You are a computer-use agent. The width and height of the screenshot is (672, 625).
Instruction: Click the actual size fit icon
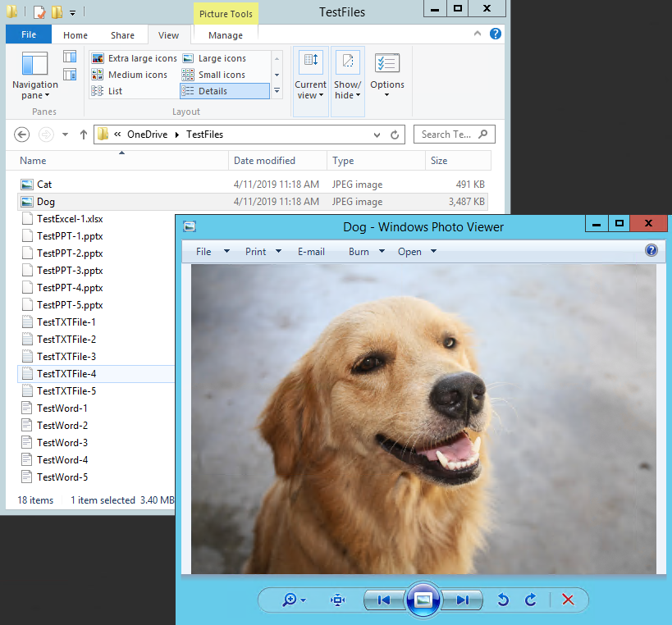(337, 600)
